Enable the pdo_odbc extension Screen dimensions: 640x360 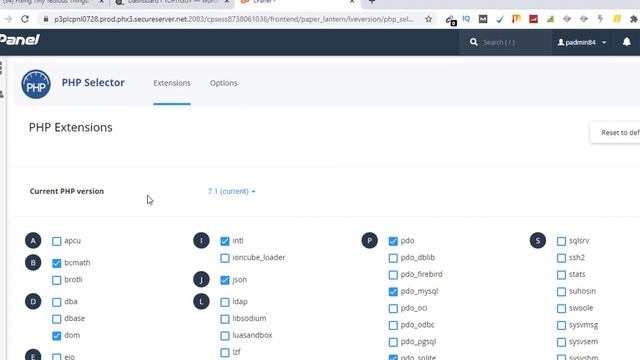[x=393, y=325]
